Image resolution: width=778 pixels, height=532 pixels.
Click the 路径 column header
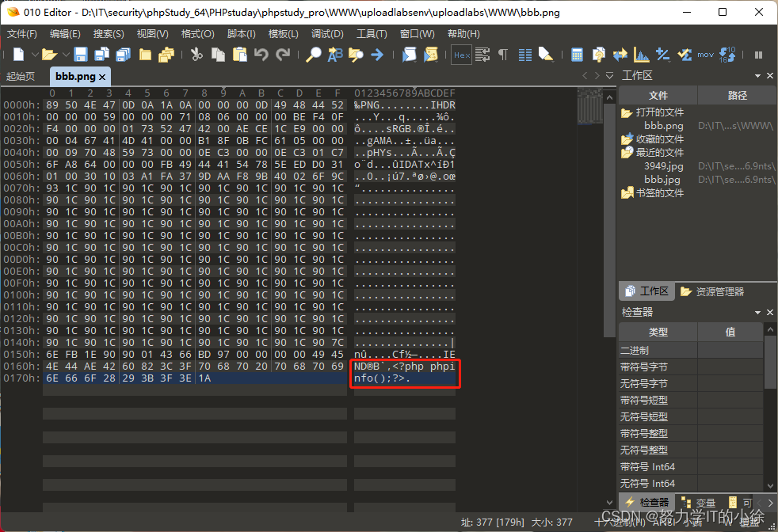(737, 95)
